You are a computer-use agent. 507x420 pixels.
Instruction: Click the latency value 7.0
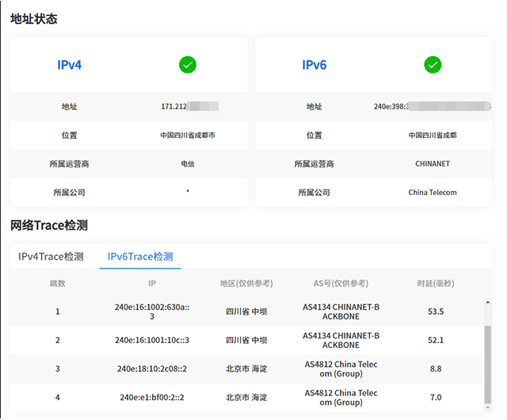436,397
